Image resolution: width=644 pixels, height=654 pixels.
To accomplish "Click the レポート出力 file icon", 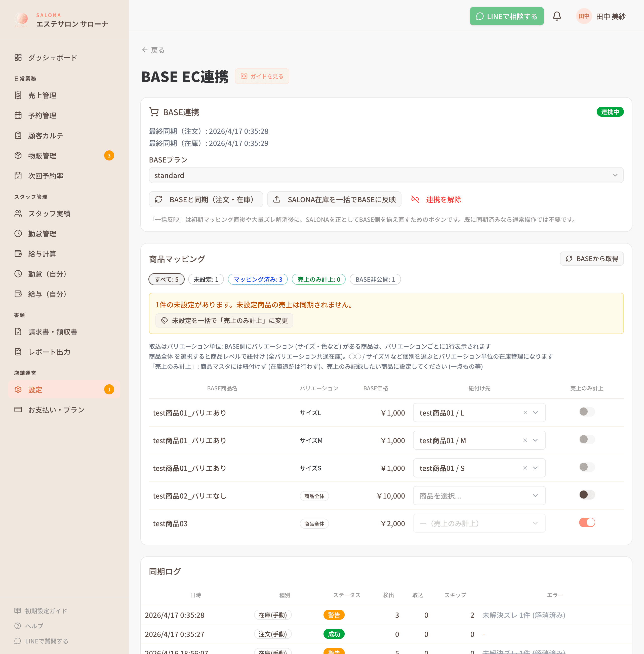I will click(x=18, y=352).
